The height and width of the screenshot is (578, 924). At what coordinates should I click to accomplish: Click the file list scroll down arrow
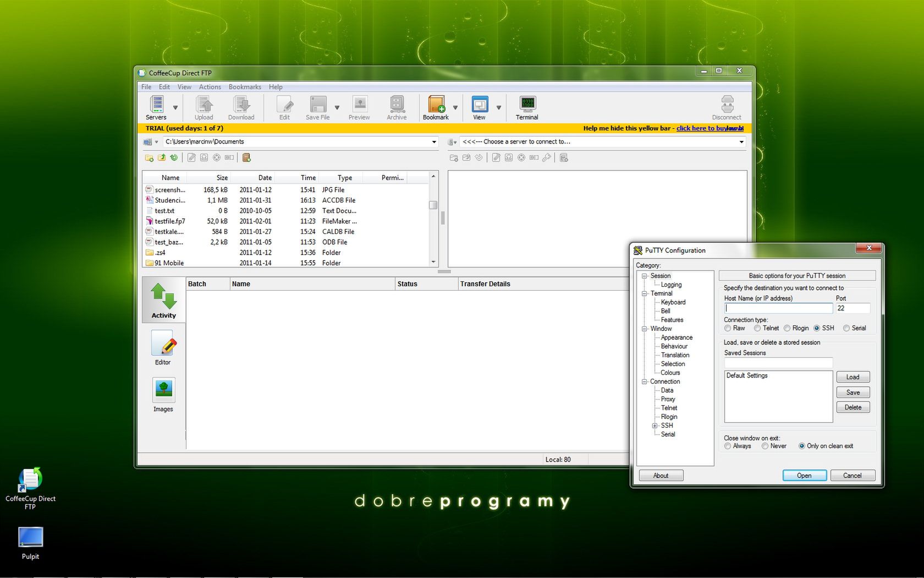[x=433, y=262]
